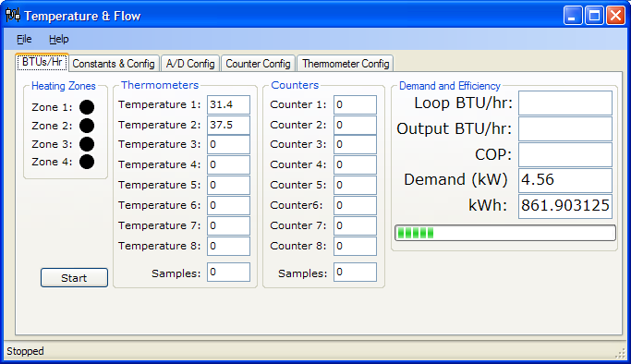Select the Counter 3 value box
The height and width of the screenshot is (364, 631).
[x=355, y=144]
